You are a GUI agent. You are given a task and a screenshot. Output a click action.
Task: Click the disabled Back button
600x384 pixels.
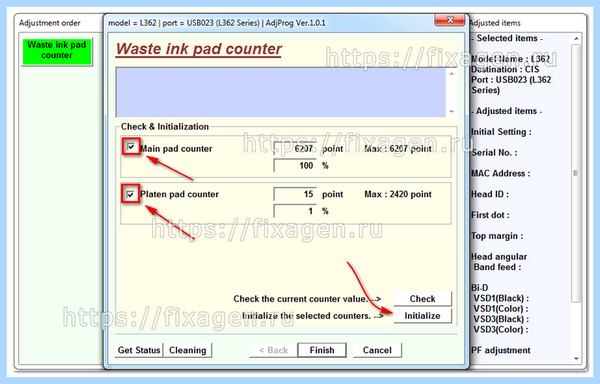point(273,350)
